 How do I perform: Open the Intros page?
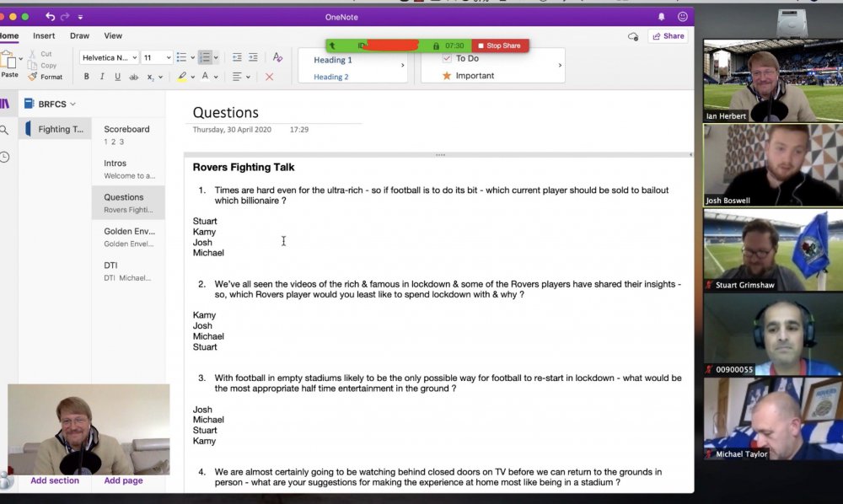(128, 169)
